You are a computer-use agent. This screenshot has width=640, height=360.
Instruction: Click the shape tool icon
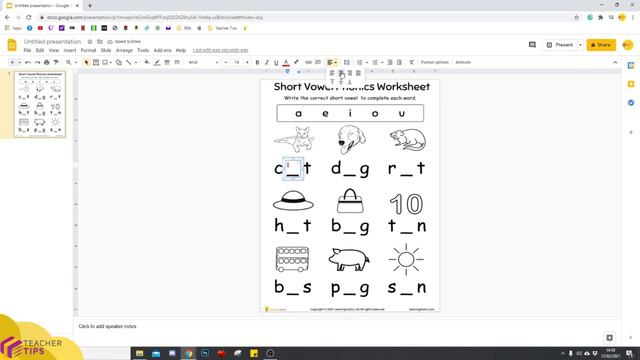(x=119, y=62)
